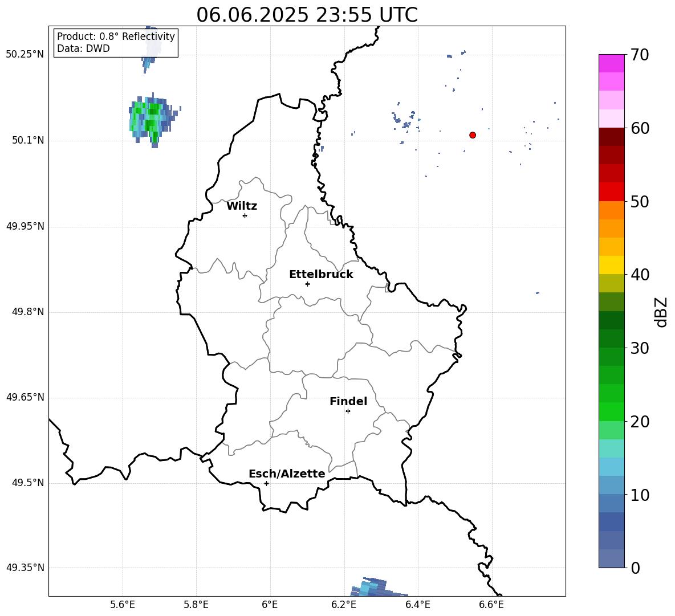Click the 6.4°E longitude label

[x=417, y=605]
